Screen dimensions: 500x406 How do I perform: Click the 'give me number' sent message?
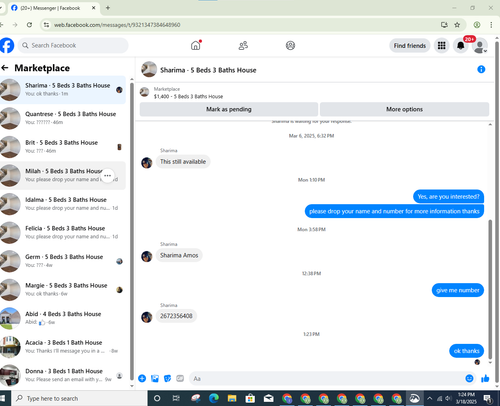tap(458, 290)
